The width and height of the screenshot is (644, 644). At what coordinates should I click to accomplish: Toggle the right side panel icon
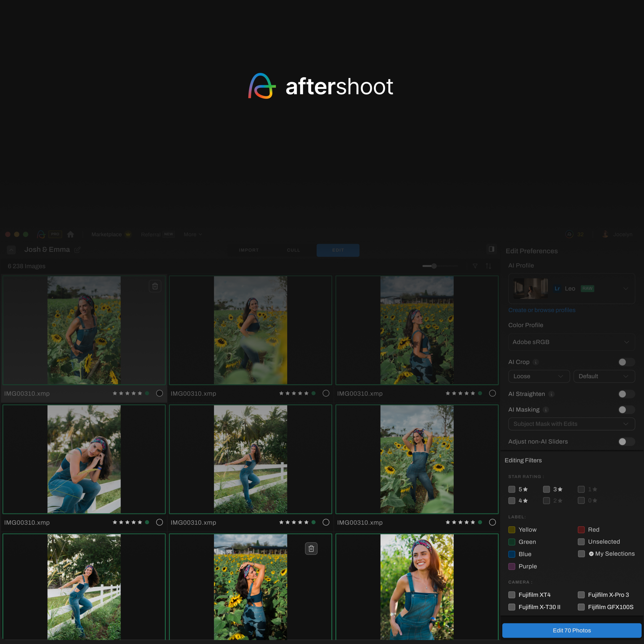491,249
